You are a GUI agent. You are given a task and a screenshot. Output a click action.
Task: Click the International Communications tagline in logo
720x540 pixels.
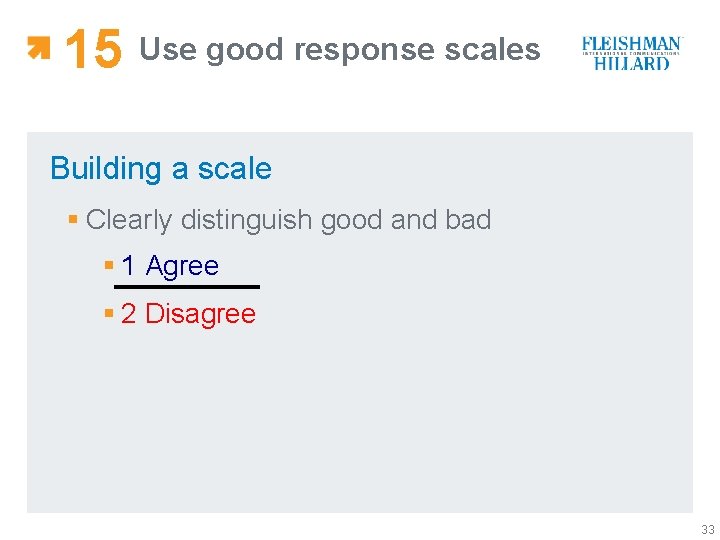coord(632,54)
